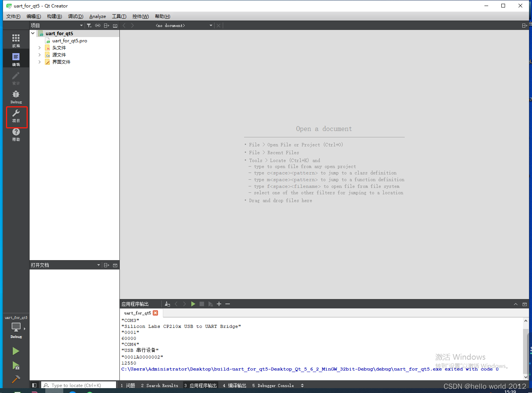Click the output pane scrollbar up arrow
The image size is (532, 393).
point(526,321)
